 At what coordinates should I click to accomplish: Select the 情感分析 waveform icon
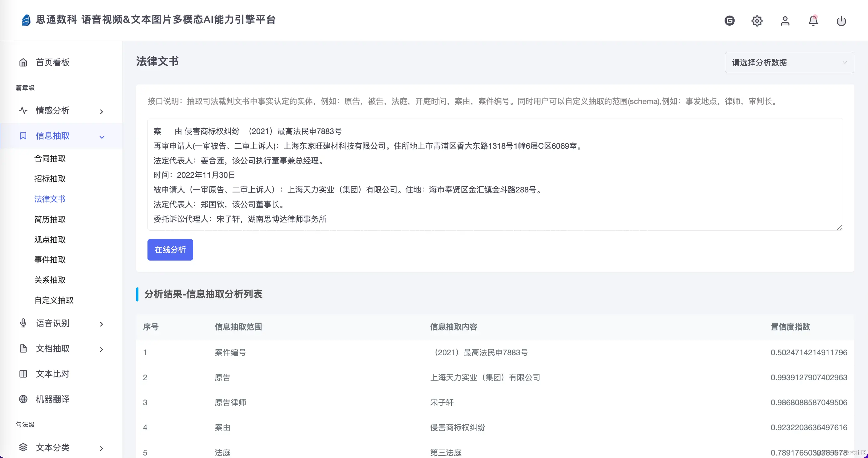[23, 111]
